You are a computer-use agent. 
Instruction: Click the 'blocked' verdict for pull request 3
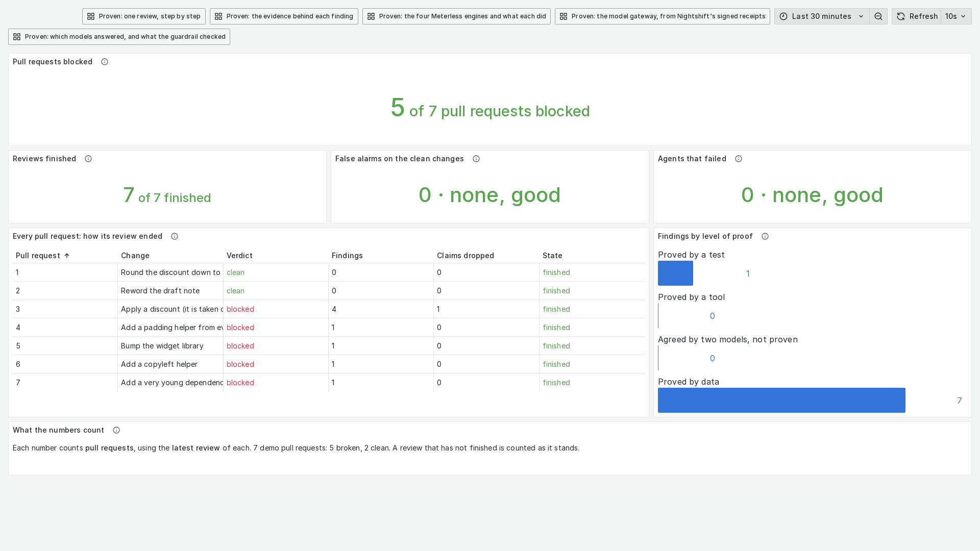240,309
